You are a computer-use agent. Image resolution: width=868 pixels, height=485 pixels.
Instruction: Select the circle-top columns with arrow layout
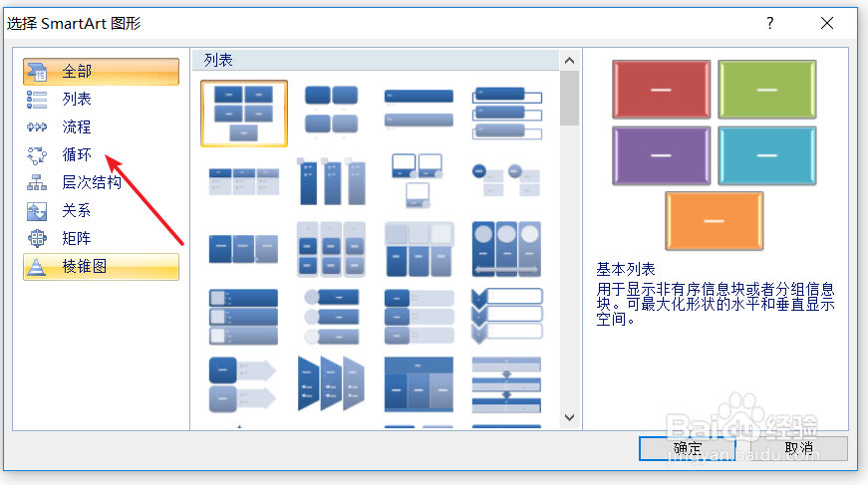(x=506, y=249)
